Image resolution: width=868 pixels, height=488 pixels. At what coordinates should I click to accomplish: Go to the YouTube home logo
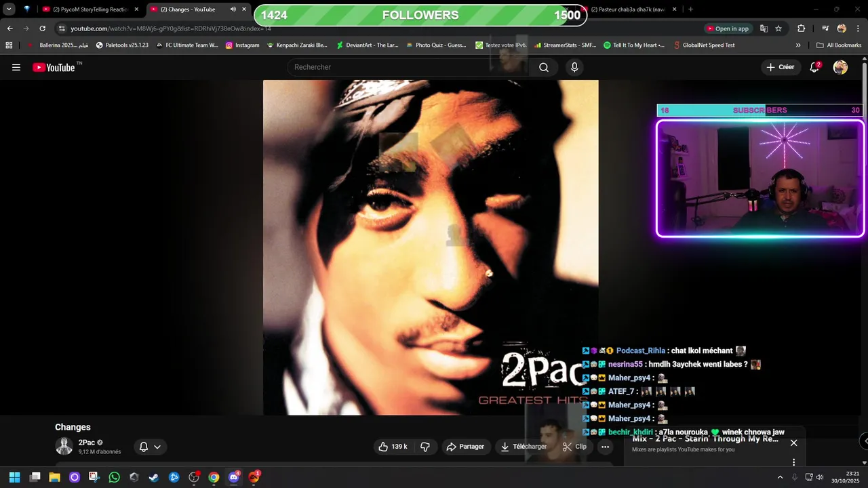54,67
